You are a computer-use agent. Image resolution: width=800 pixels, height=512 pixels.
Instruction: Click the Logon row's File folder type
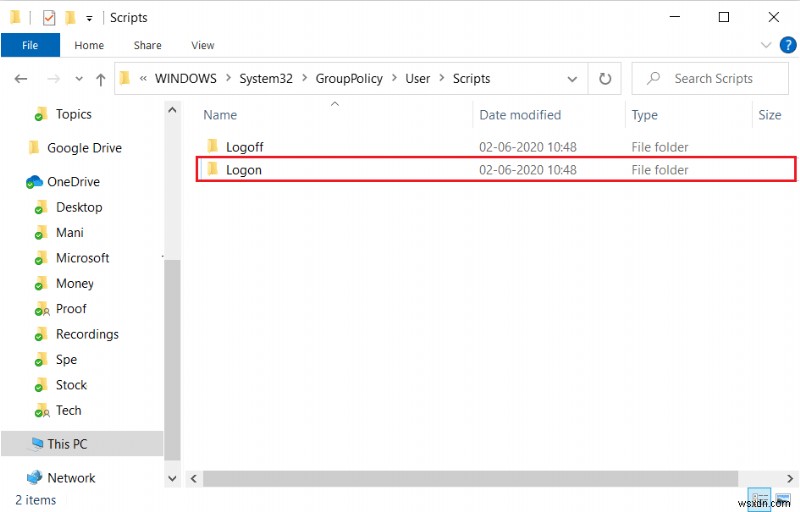660,170
